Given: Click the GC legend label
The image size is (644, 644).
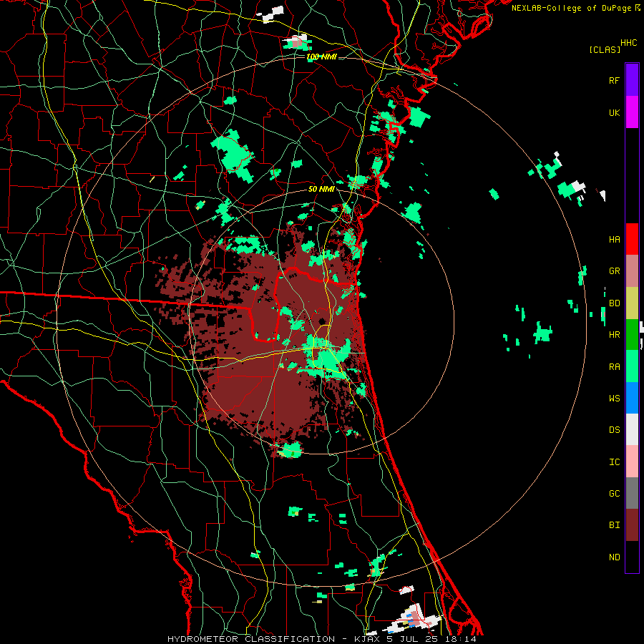Looking at the screenshot, I should 614,494.
